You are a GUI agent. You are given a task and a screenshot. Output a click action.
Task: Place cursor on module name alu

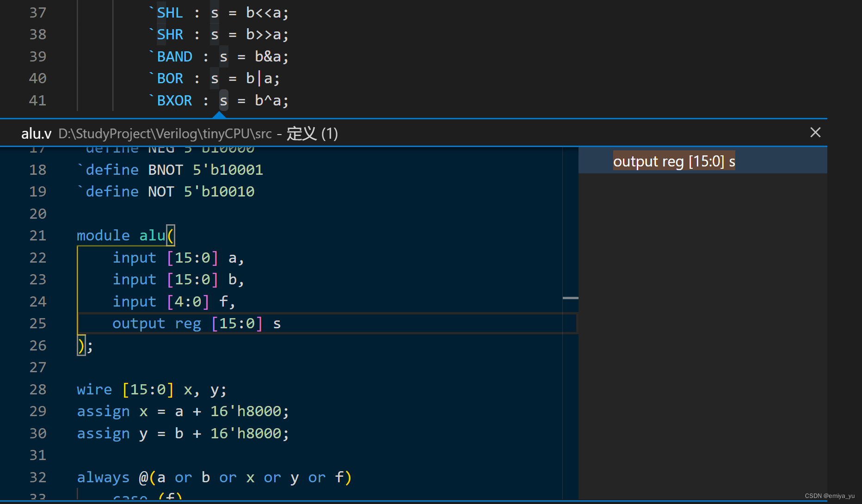(152, 235)
